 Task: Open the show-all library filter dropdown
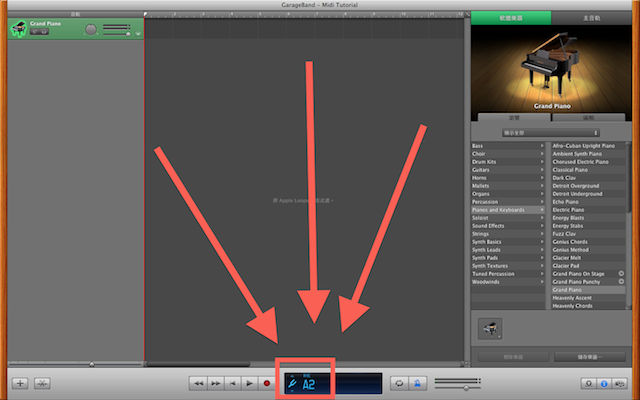click(x=551, y=133)
